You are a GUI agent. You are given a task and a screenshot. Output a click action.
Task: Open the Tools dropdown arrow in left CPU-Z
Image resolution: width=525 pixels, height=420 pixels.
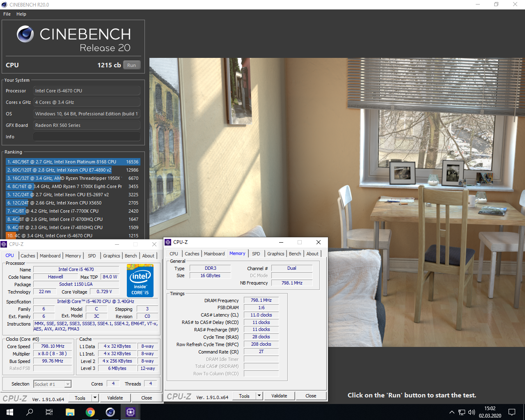point(95,398)
